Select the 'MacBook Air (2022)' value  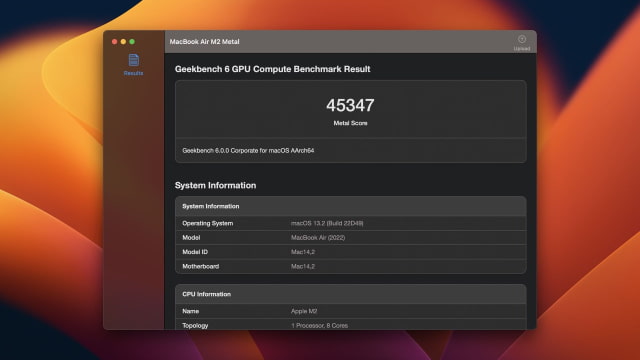(318, 238)
